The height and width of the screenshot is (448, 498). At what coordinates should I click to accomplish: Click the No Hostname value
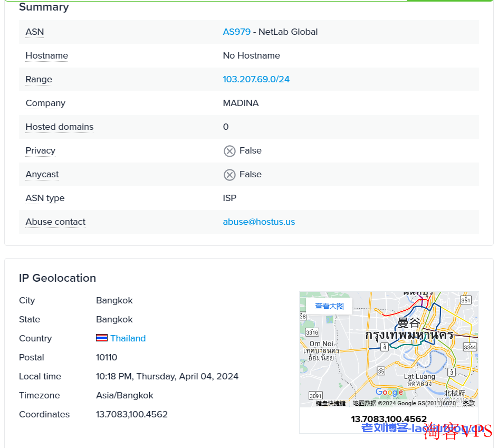(x=251, y=55)
